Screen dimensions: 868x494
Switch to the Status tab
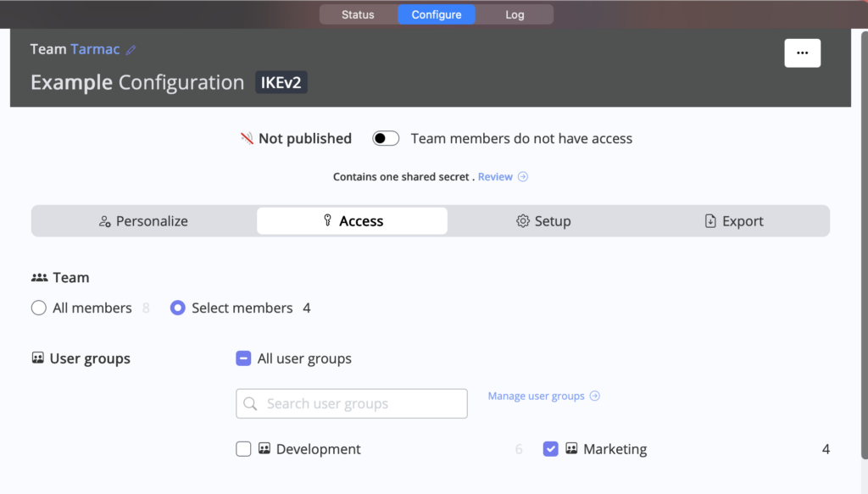click(x=357, y=14)
